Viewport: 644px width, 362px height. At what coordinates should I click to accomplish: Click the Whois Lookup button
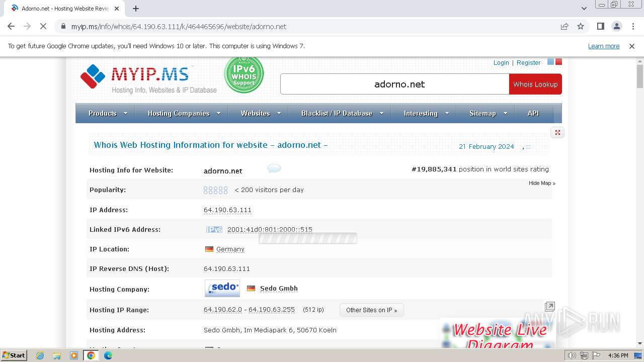535,84
